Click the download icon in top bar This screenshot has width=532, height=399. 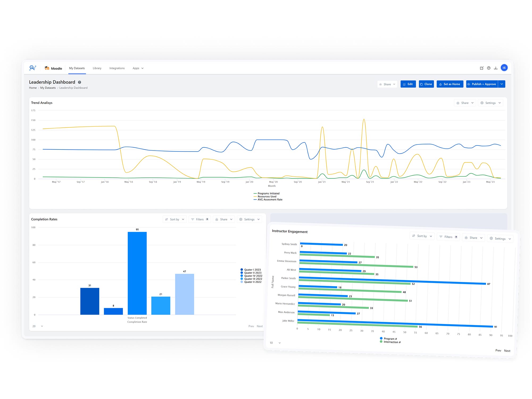point(496,68)
